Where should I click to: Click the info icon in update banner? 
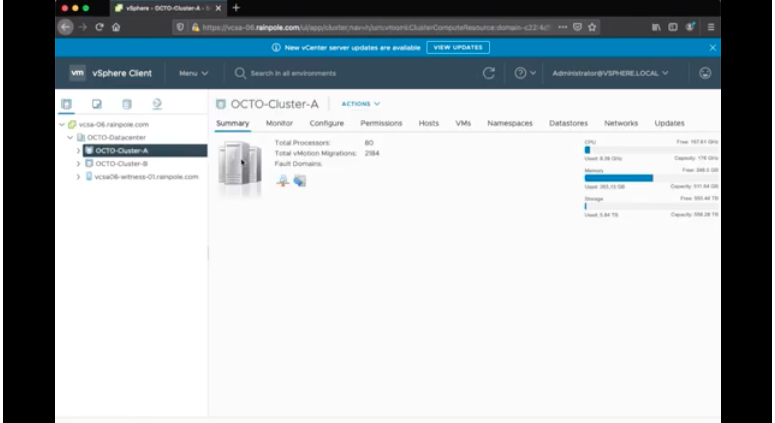276,47
